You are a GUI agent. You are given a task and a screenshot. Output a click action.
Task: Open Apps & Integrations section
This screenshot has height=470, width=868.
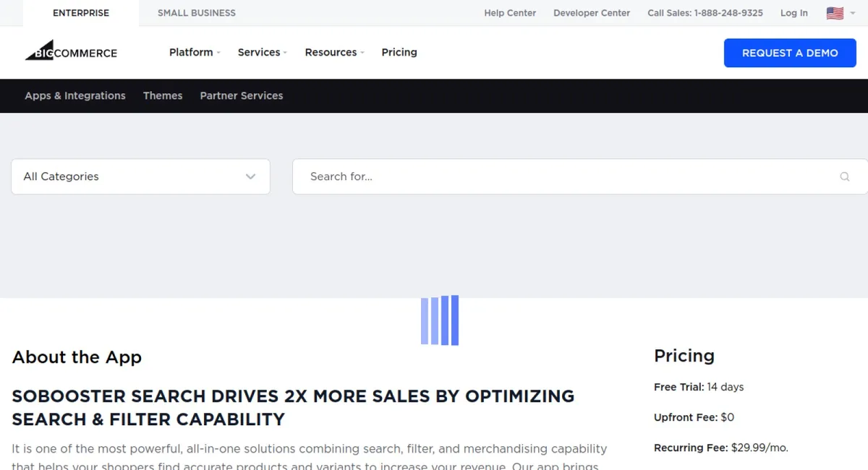[x=75, y=95]
